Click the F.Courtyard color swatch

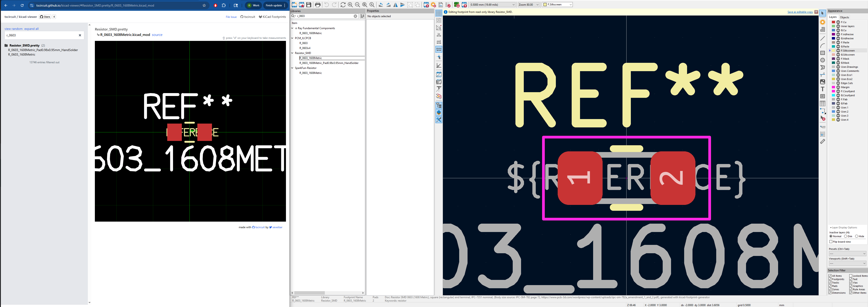tap(833, 91)
